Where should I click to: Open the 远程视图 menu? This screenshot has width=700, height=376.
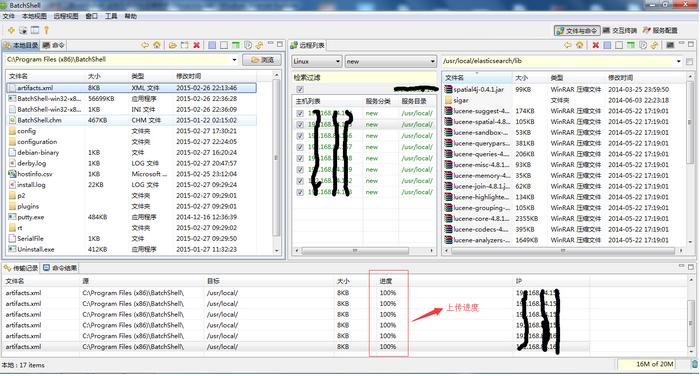click(x=66, y=16)
